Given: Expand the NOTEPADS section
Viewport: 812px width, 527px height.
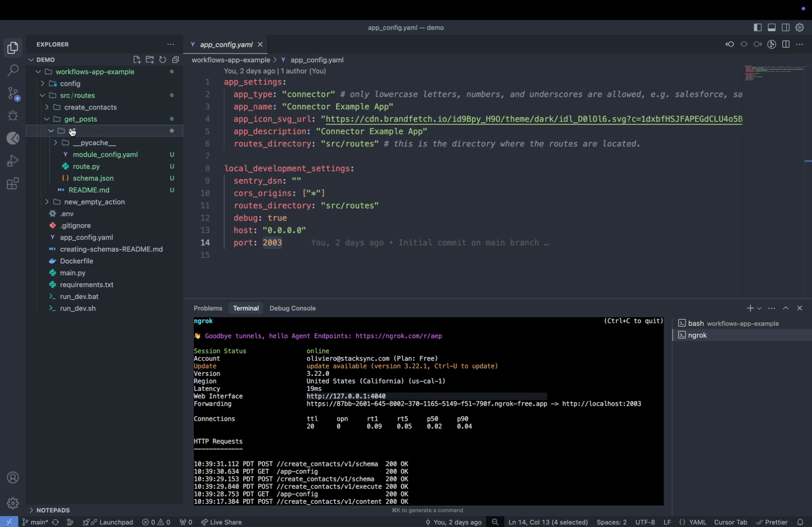Looking at the screenshot, I should 53,510.
